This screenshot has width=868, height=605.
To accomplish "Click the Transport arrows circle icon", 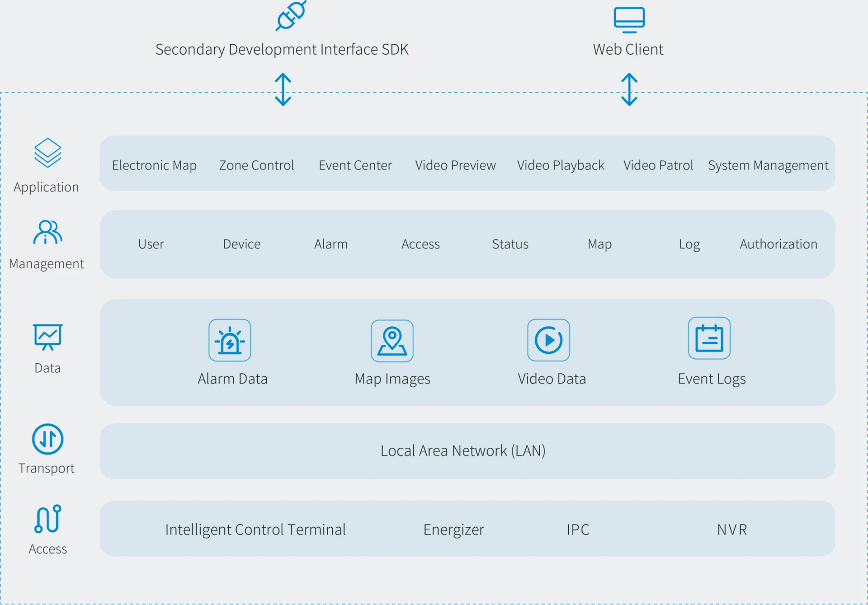I will [47, 439].
